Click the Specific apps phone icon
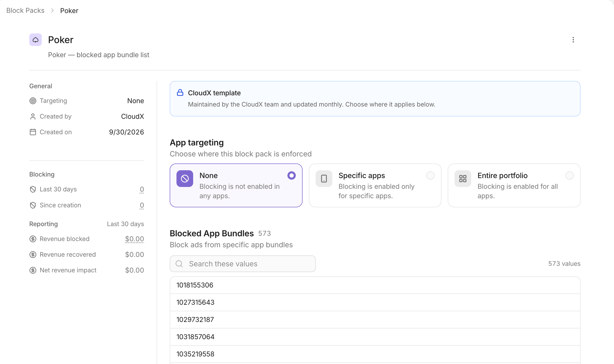Viewport: 614px width, 364px height. [324, 179]
